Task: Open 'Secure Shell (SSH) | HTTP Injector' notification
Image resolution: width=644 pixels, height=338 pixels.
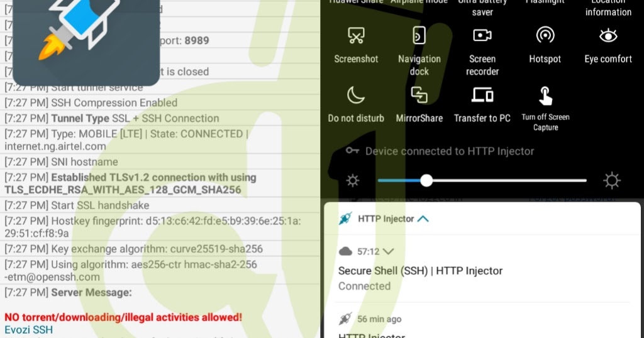Action: 420,271
